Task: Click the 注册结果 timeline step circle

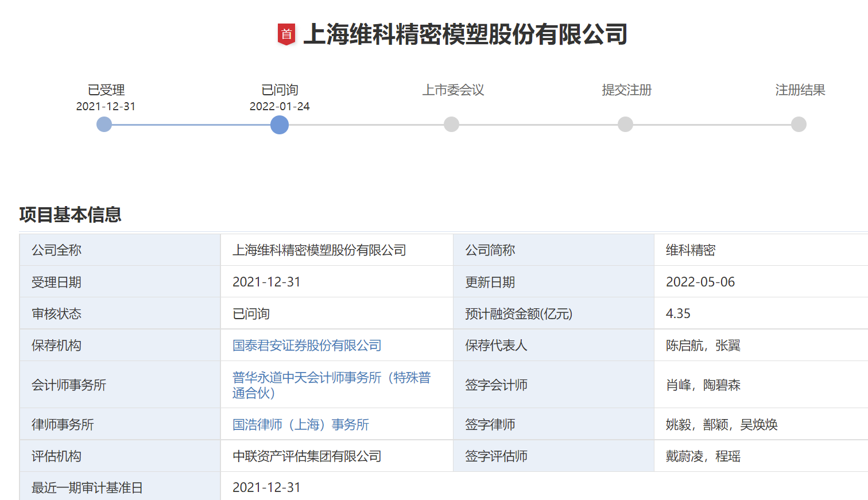Action: 799,125
